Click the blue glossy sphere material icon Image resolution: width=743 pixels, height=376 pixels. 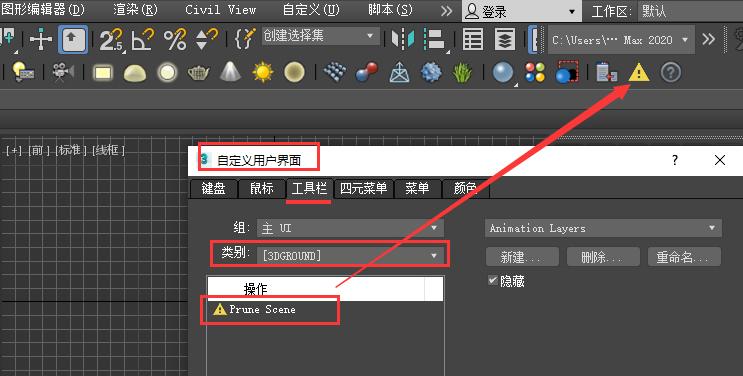503,73
